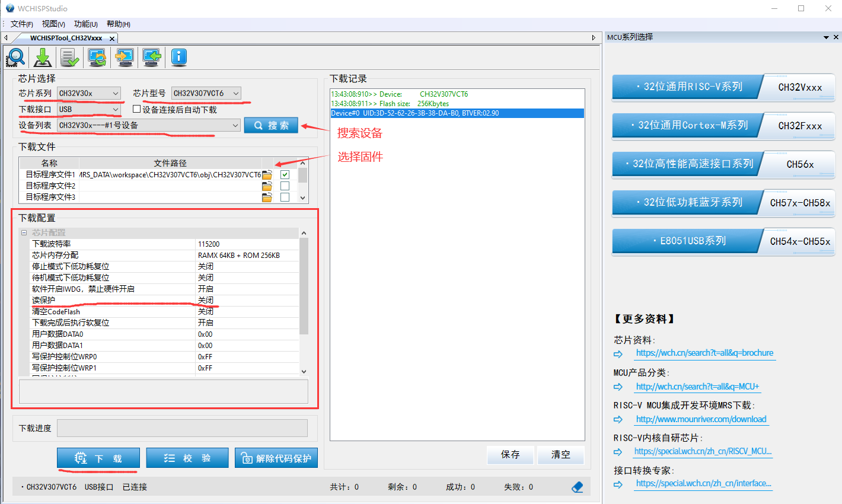Screen dimensions: 842x504
Task: Click arrow icon beside MCU产品分类 link
Action: coord(618,387)
